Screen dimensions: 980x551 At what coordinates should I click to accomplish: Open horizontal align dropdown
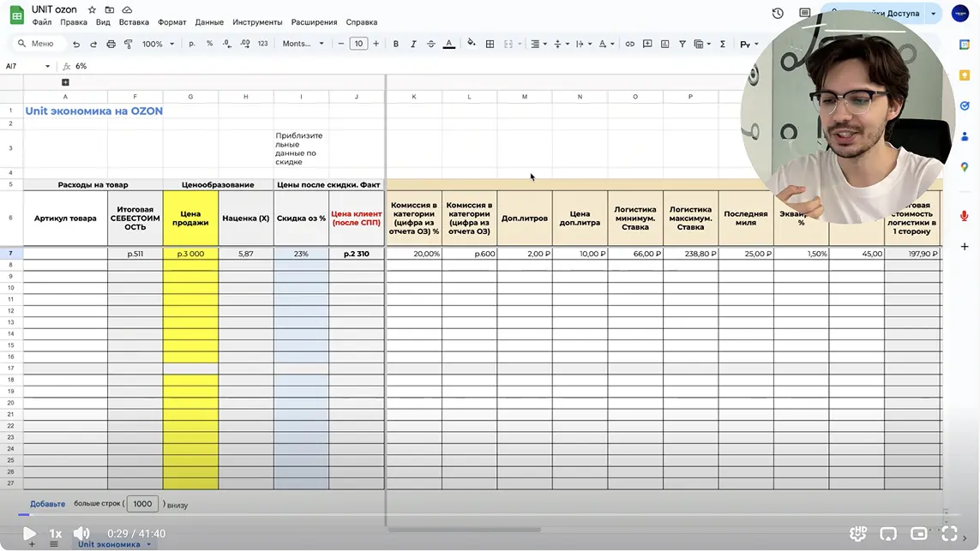[538, 44]
